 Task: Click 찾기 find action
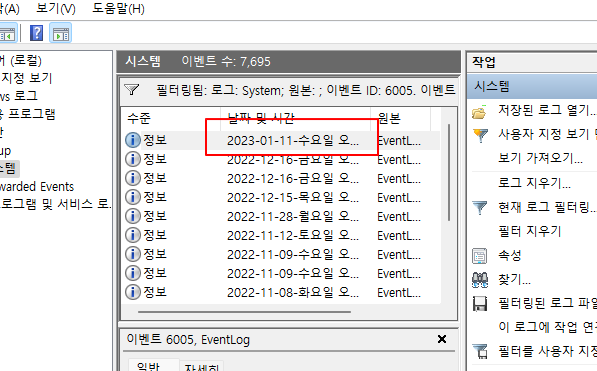tap(514, 280)
